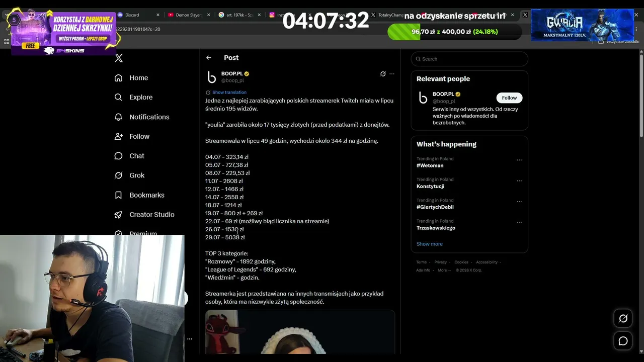The image size is (644, 362).
Task: Open the floating Grok button
Action: point(623,318)
